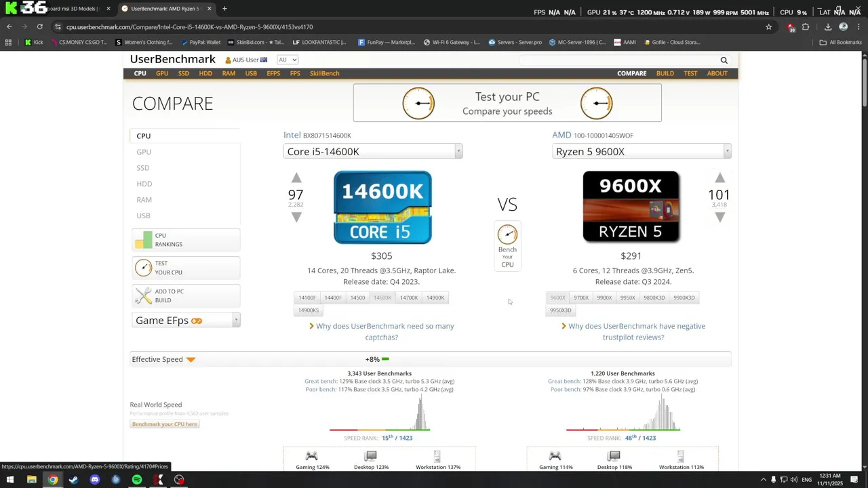
Task: Open Chrome downloads icon
Action: point(828,27)
